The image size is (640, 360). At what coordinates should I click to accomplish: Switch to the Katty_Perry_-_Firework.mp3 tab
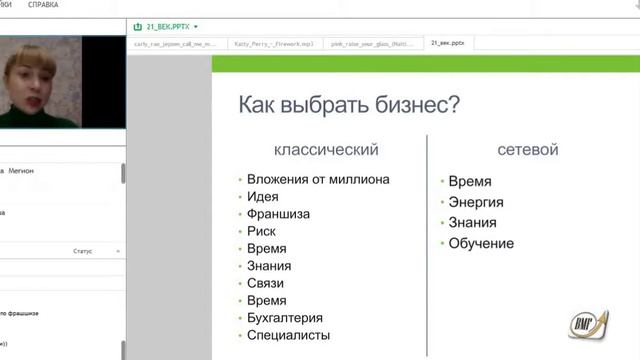click(x=274, y=44)
